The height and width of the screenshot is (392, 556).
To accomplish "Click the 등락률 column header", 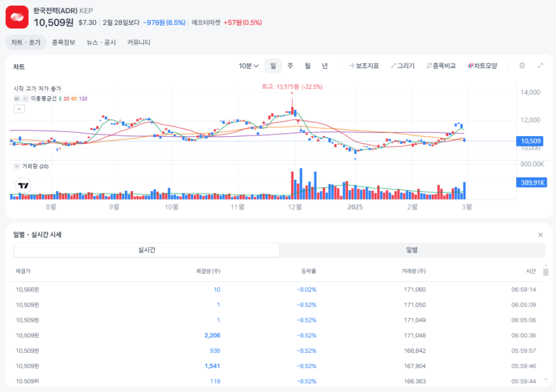I will (x=308, y=271).
